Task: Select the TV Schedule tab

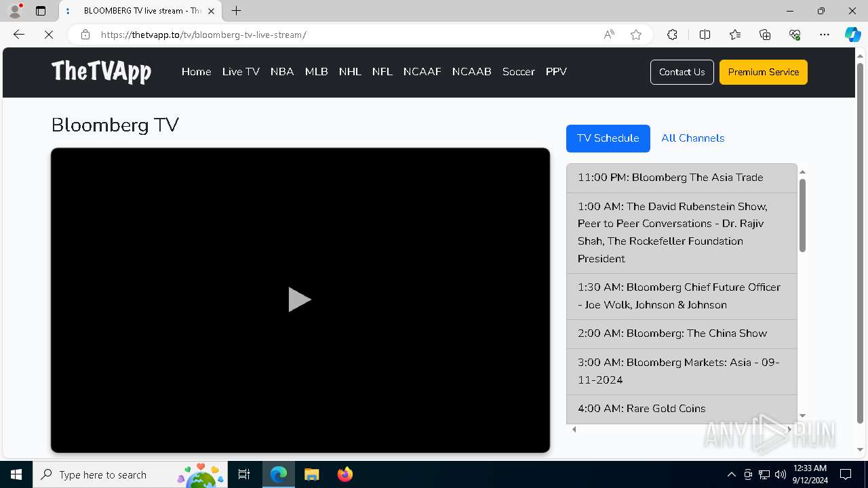Action: point(608,138)
